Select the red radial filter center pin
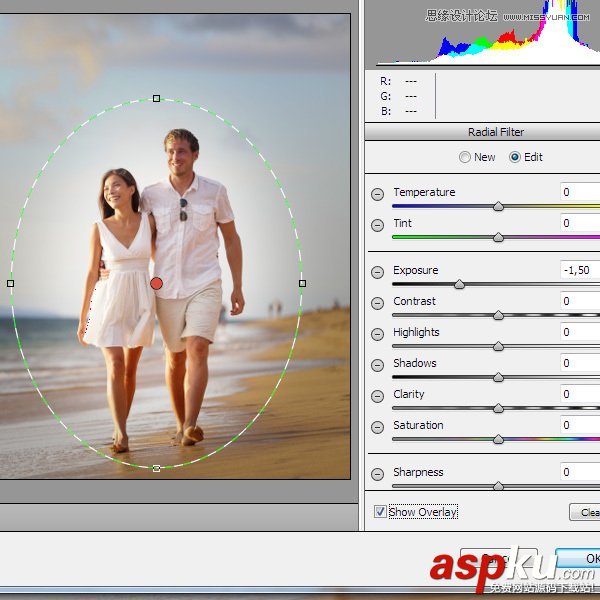This screenshot has height=600, width=600. (156, 284)
